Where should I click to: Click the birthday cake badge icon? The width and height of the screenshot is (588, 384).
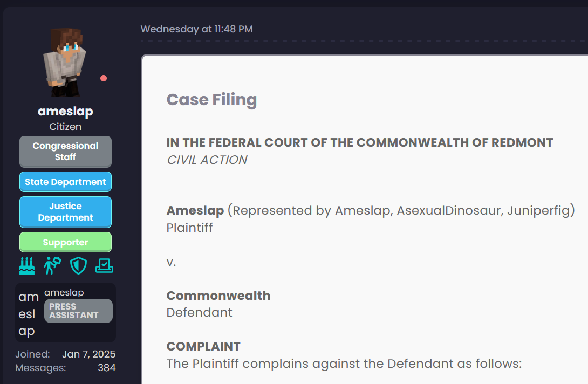point(26,265)
